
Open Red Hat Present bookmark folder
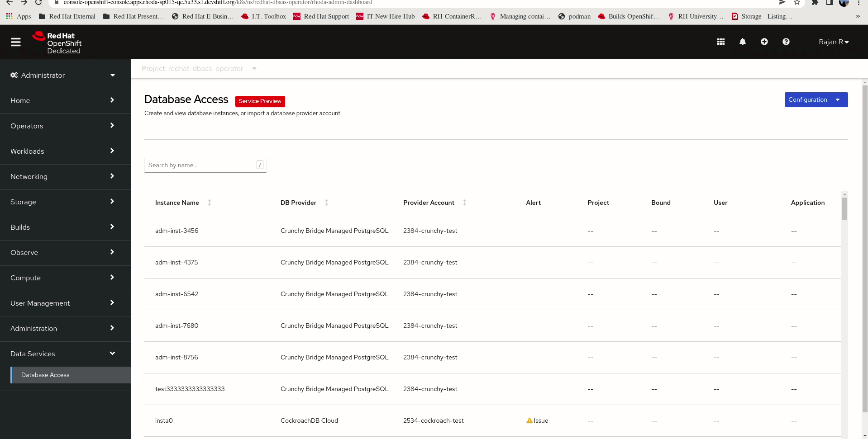point(134,16)
